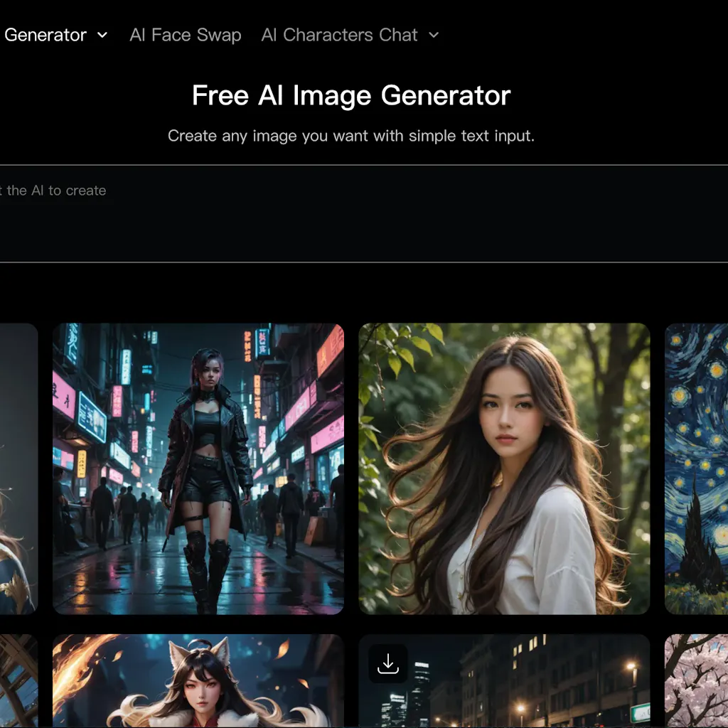This screenshot has height=728, width=728.
Task: View the cherry blossom tree image
Action: pyautogui.click(x=696, y=681)
